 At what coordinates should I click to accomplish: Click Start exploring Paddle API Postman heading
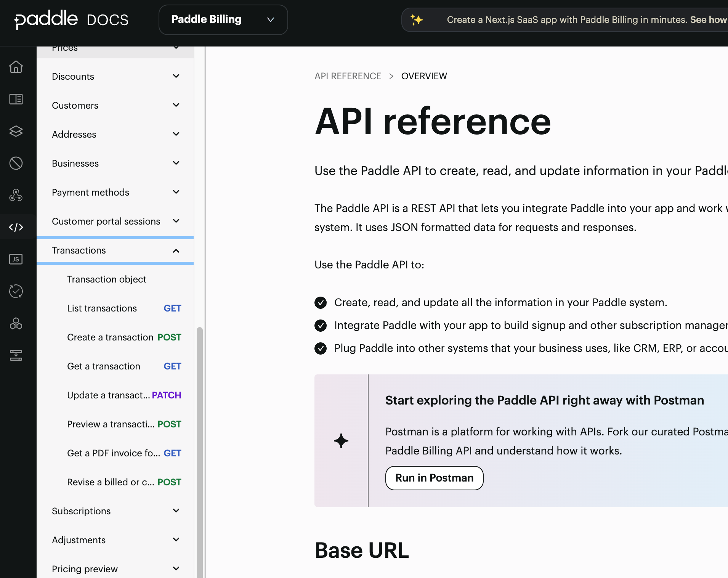click(x=544, y=400)
